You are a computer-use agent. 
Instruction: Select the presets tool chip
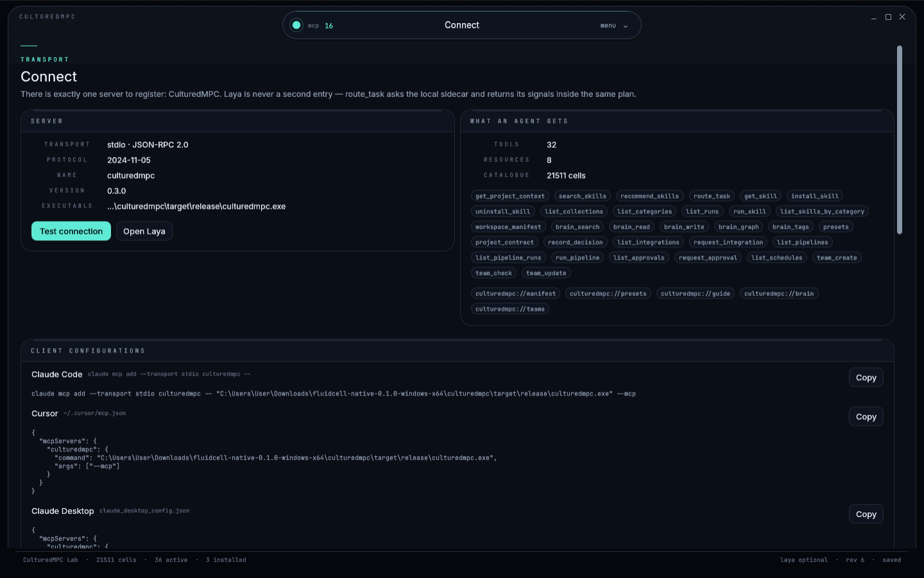coord(836,227)
